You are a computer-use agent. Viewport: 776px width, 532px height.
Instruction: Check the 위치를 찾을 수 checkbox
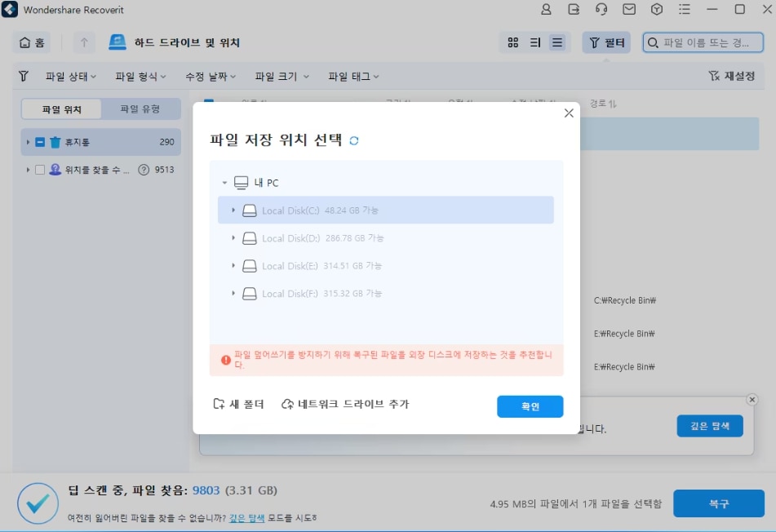40,170
